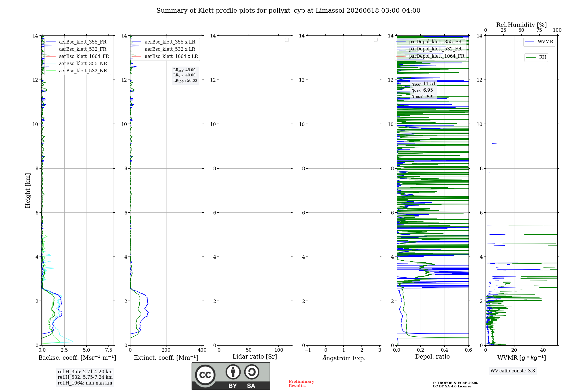Click the Creative Commons CC logo icon
This screenshot has width=577, height=392.
(205, 375)
